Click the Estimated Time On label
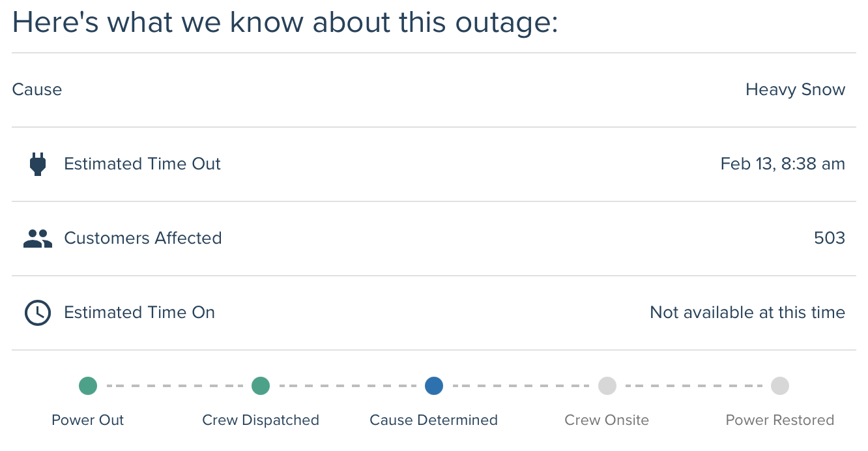Screen dimensions: 868x451 coord(139,313)
